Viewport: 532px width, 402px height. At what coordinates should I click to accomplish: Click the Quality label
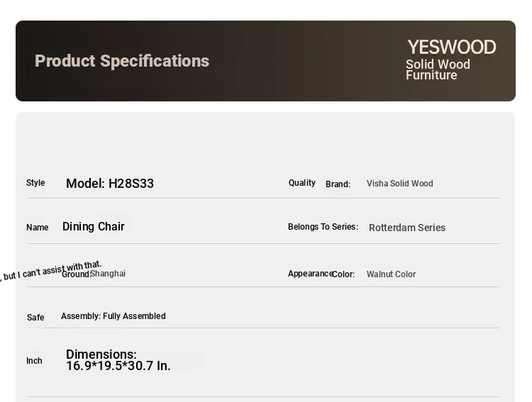pos(302,183)
